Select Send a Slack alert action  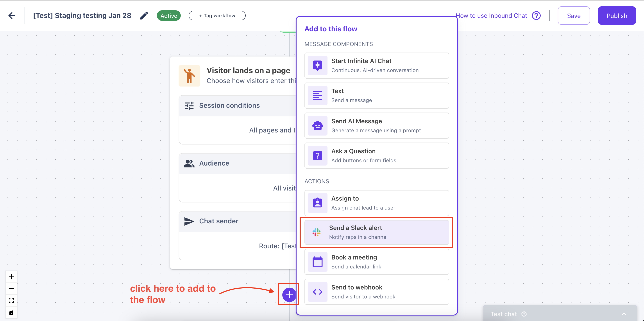pyautogui.click(x=376, y=232)
